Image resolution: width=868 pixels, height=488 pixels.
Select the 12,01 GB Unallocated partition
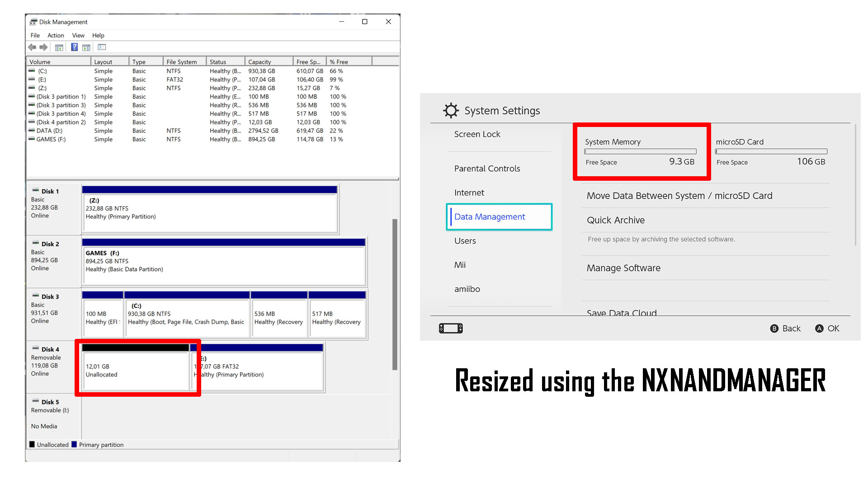[x=136, y=371]
